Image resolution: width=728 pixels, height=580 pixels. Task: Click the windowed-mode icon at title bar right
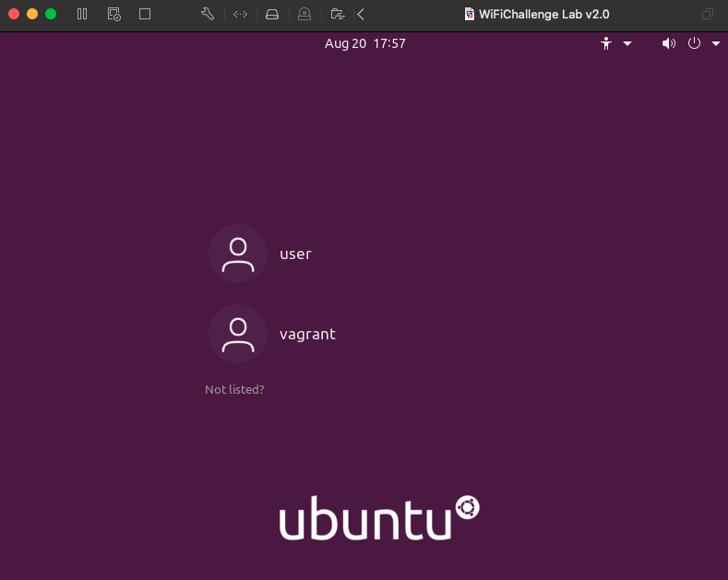coord(708,15)
